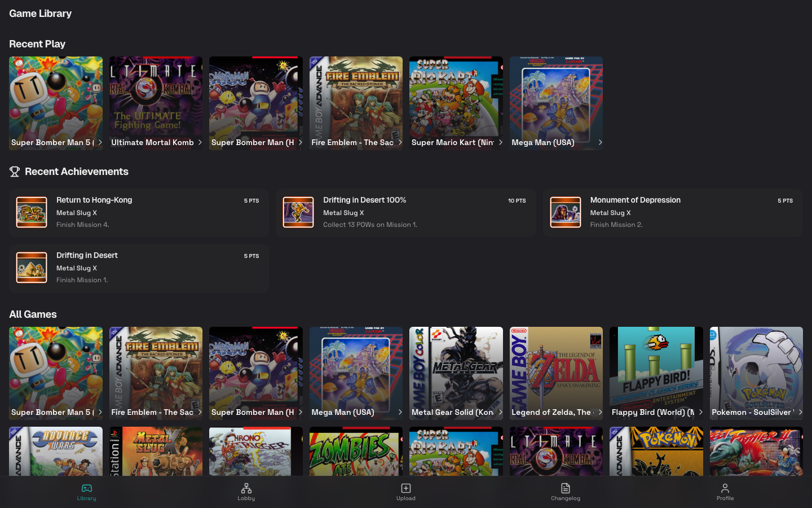Open Zombies Ate My Neighbors cover
The image size is (812, 508).
coord(356,451)
